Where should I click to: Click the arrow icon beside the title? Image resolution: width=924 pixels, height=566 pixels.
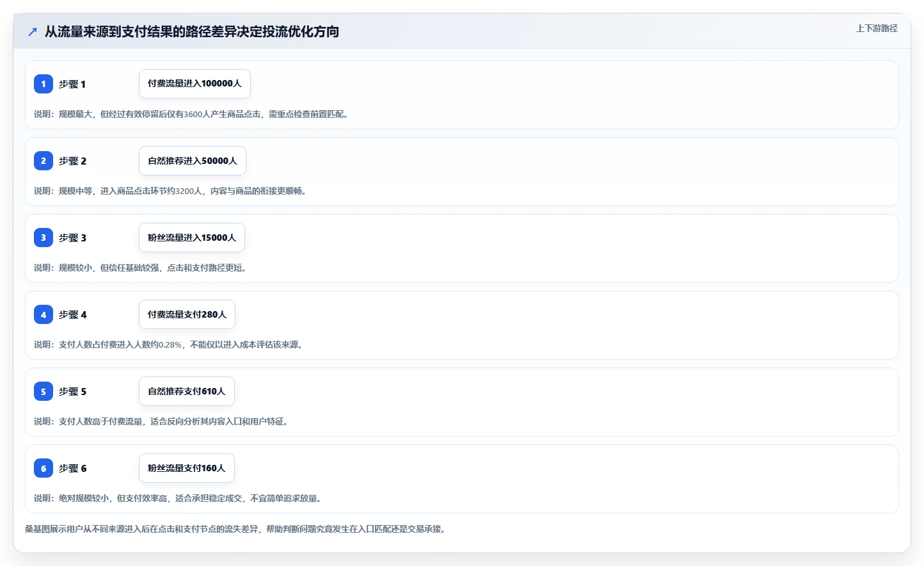click(x=33, y=31)
